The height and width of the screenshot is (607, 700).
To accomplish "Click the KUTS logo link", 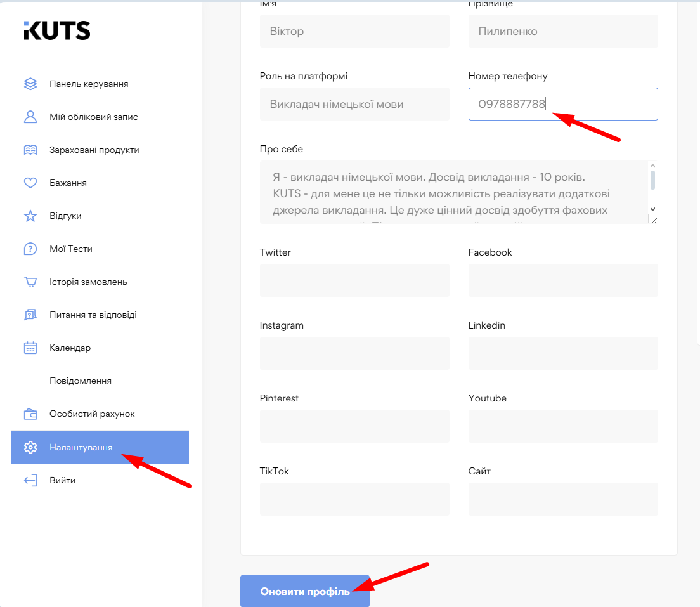I will (57, 30).
